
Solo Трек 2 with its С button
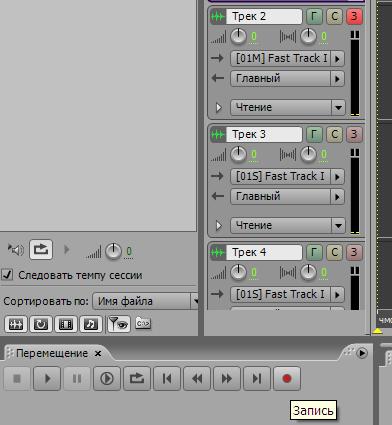click(x=334, y=16)
